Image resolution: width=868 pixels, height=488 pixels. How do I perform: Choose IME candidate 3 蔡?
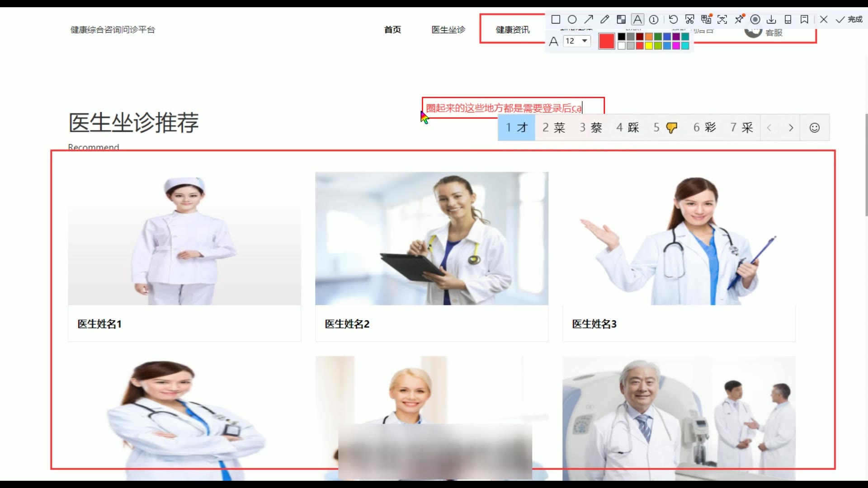(591, 128)
